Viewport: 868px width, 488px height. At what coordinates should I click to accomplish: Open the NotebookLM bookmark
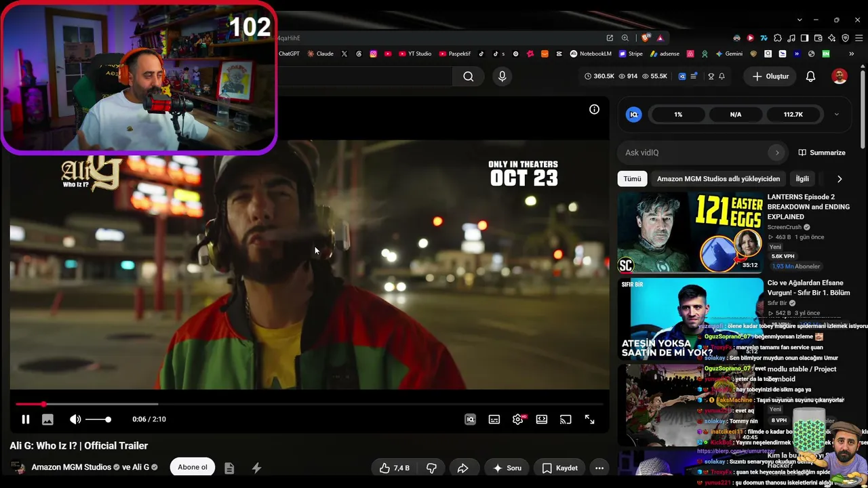pyautogui.click(x=591, y=54)
